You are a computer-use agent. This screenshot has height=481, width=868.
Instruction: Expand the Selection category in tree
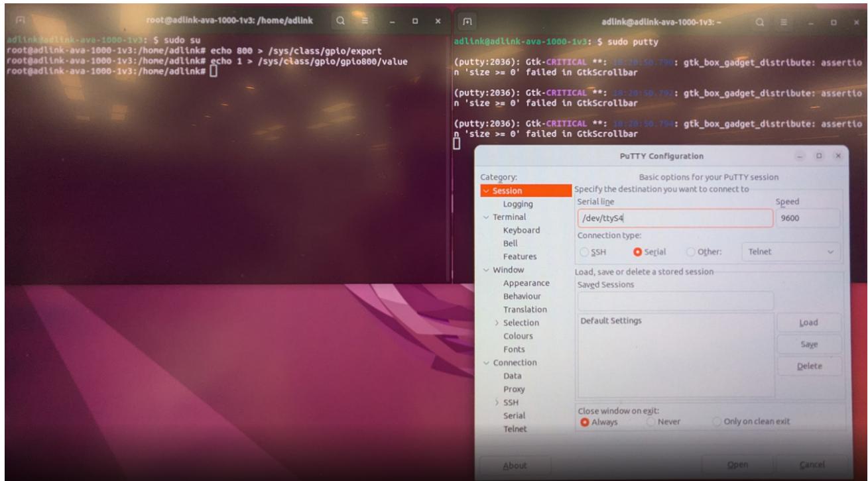pyautogui.click(x=497, y=323)
